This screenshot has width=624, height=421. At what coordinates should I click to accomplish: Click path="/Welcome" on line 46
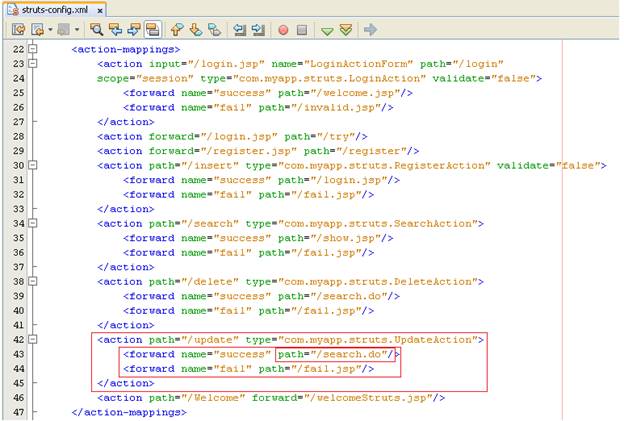click(197, 398)
